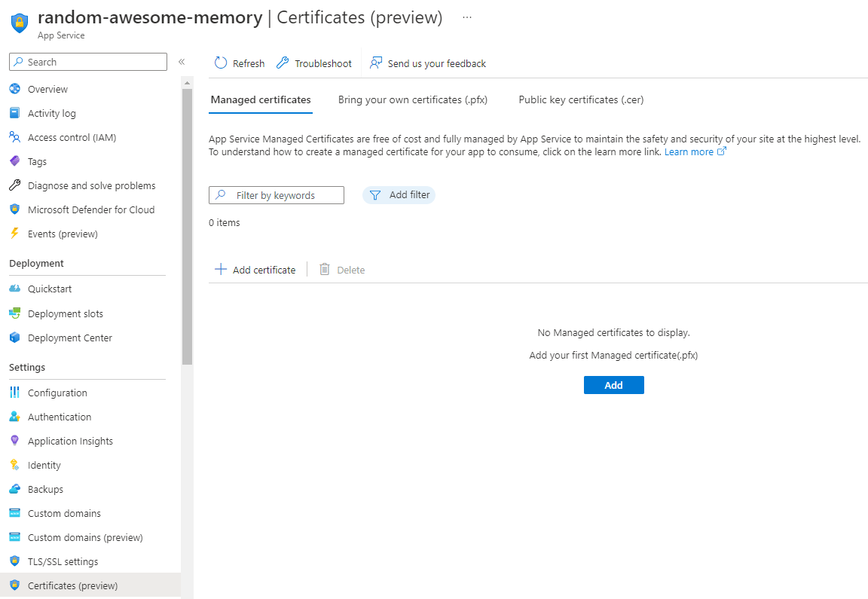Switch to Public key certificates (.cer) tab
Viewport: 868px width, 599px height.
click(581, 99)
